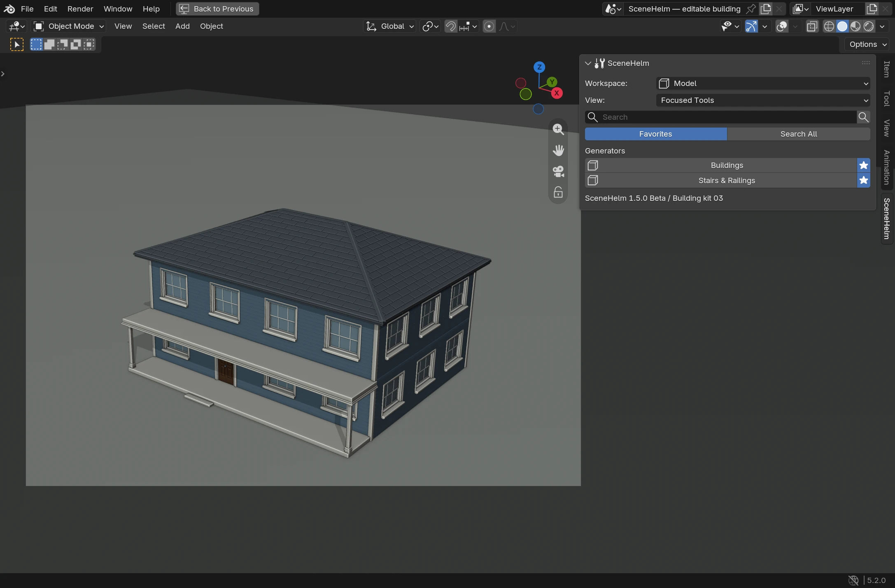Open the Add menu

point(182,26)
